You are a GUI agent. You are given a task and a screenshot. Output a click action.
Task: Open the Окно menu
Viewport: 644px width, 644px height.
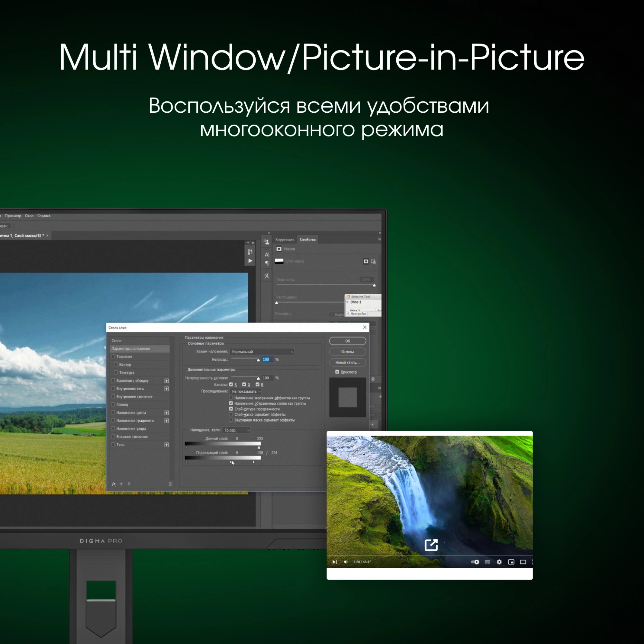29,216
